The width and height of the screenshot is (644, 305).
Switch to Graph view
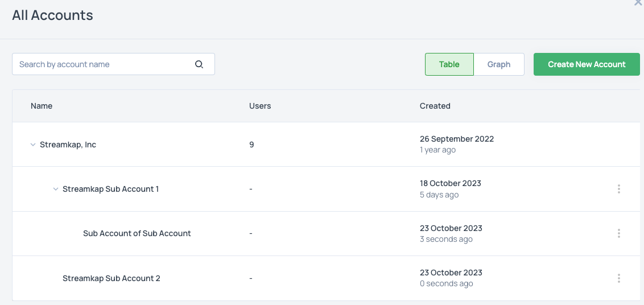click(x=499, y=64)
